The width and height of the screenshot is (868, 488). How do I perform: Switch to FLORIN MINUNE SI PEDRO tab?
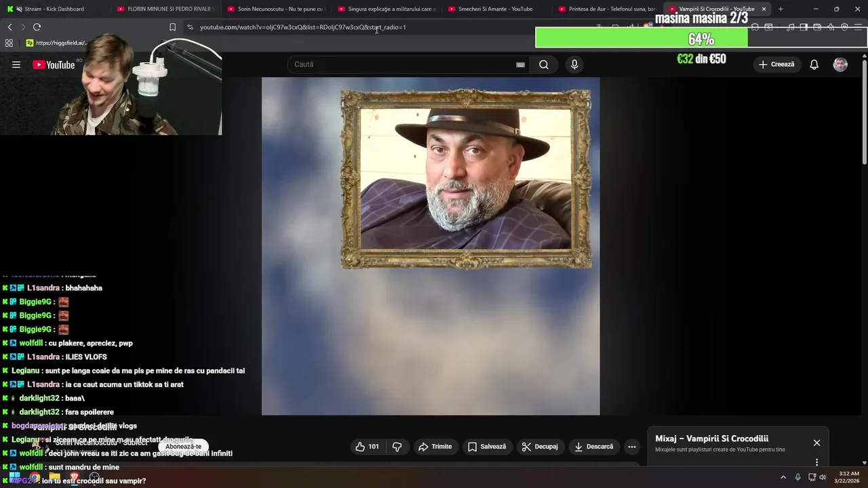click(165, 9)
